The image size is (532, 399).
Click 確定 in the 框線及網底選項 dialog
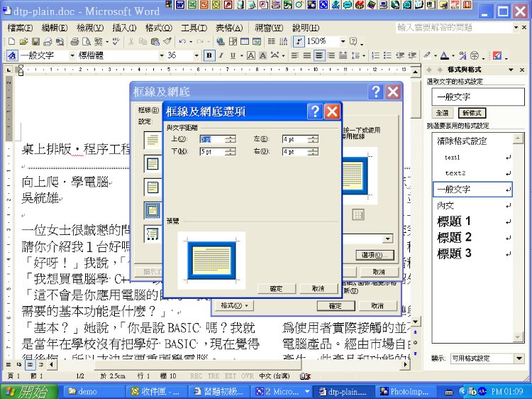coord(276,289)
